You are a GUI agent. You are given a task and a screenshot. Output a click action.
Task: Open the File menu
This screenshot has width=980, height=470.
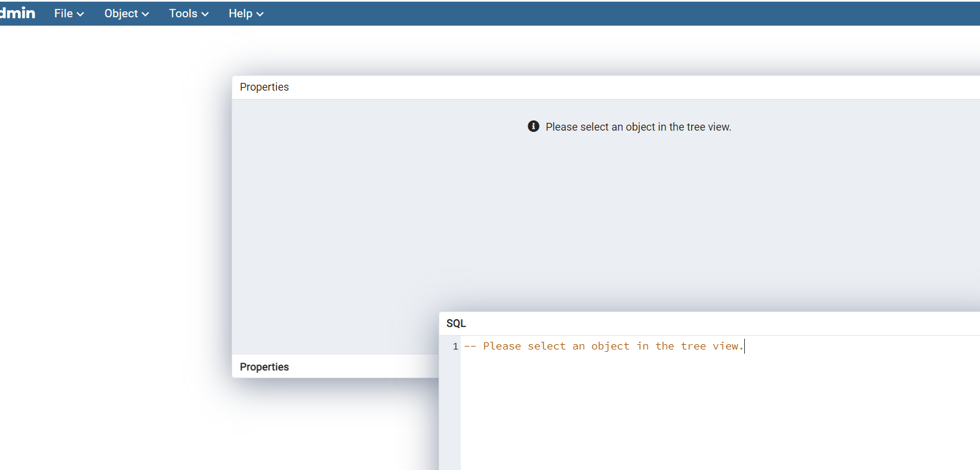pyautogui.click(x=63, y=14)
